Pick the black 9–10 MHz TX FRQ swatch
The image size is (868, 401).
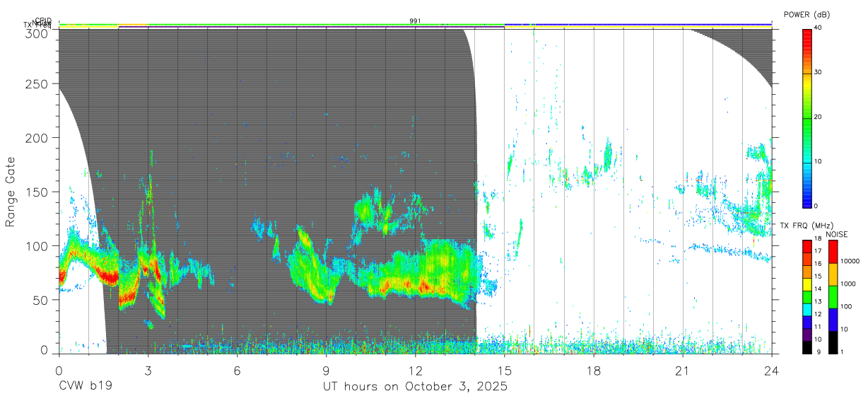[x=807, y=347]
